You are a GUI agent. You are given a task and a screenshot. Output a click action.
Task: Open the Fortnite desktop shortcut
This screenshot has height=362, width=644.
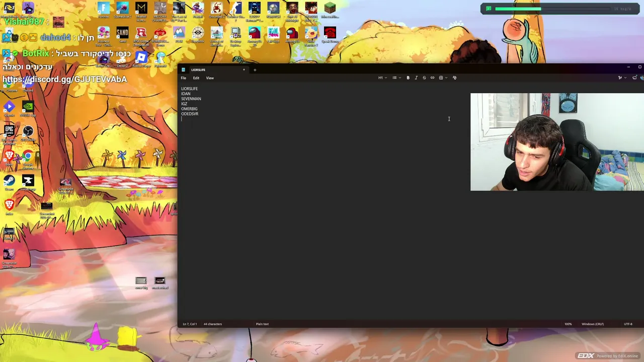point(103,10)
